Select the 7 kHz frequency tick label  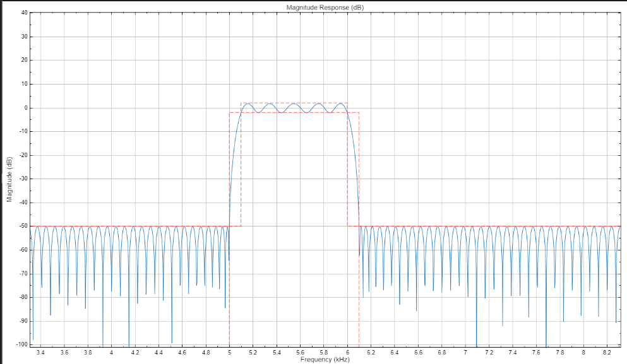click(465, 352)
